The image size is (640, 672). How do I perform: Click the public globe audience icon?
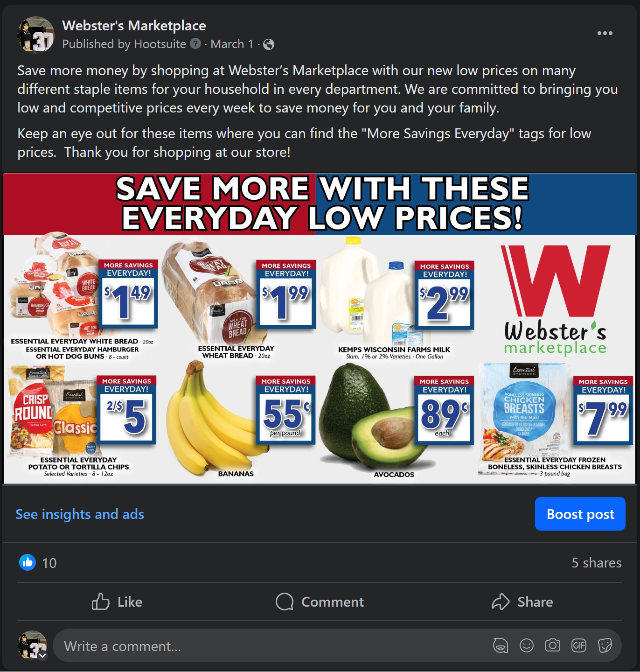click(x=269, y=44)
